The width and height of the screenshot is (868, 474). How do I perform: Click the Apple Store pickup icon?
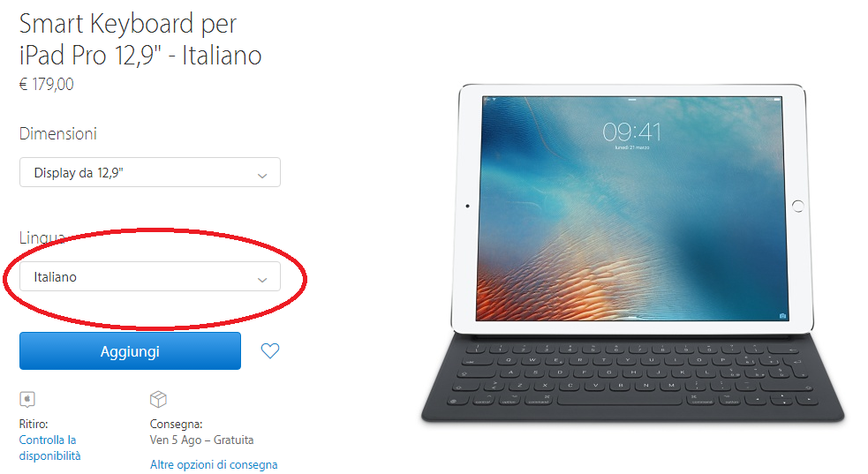27,399
